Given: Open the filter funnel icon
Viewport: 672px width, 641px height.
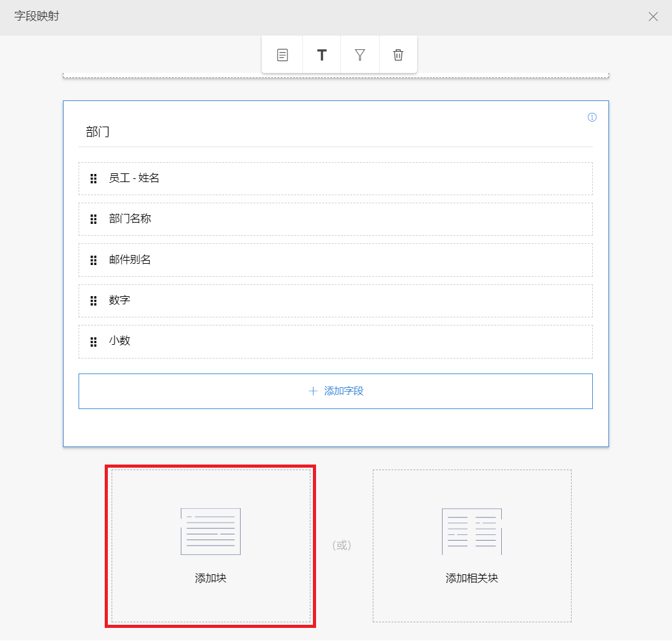Looking at the screenshot, I should pos(360,55).
